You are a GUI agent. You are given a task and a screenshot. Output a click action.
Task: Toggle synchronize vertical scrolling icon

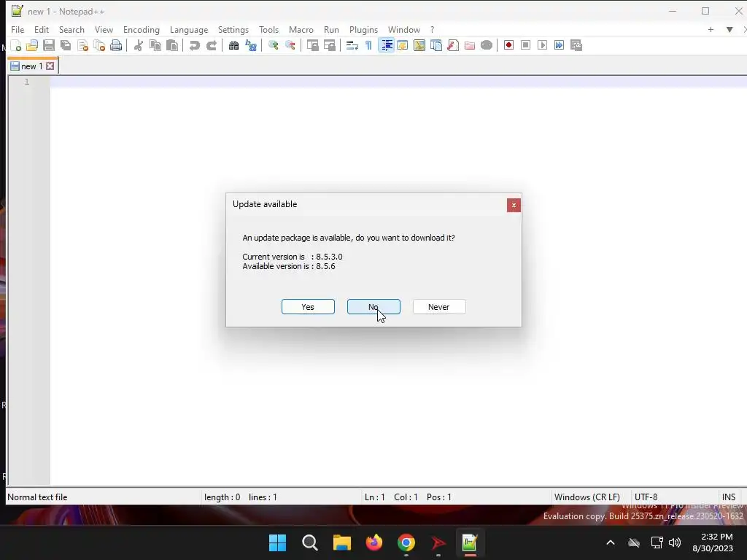coord(312,45)
